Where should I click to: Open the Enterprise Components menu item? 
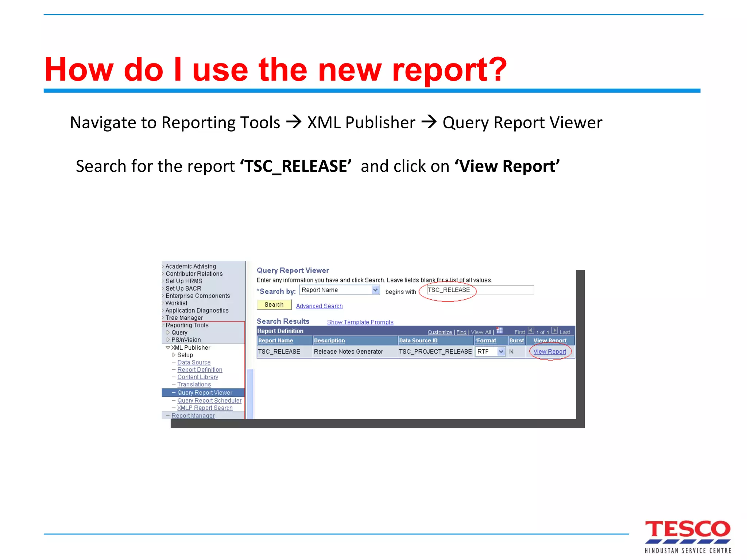(198, 296)
